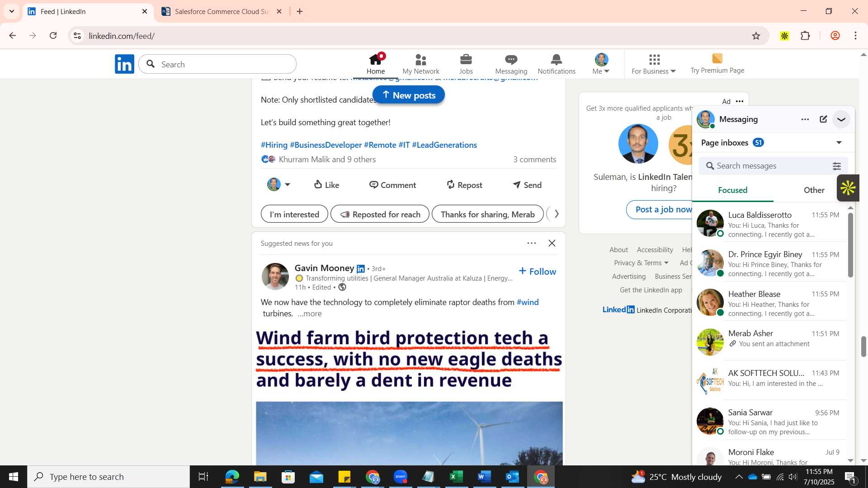Open conversation with Merab Asher

(x=769, y=343)
